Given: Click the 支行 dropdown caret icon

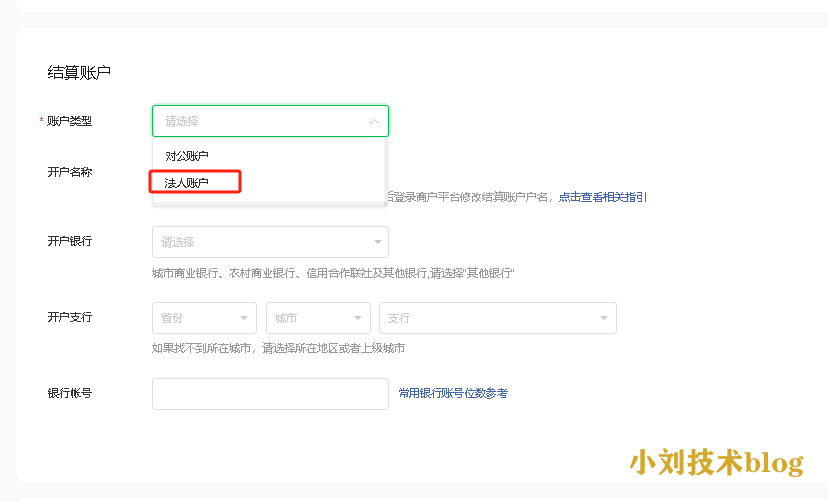Looking at the screenshot, I should [604, 318].
